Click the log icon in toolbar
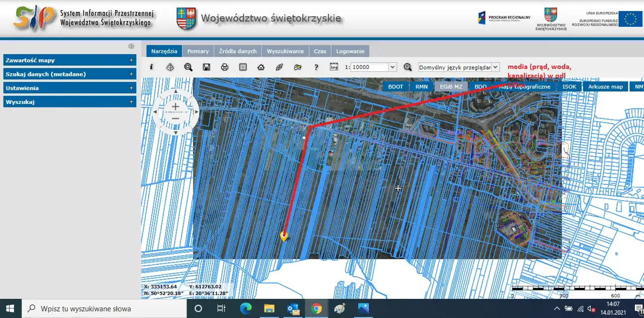Image resolution: width=644 pixels, height=318 pixels. pyautogui.click(x=334, y=66)
